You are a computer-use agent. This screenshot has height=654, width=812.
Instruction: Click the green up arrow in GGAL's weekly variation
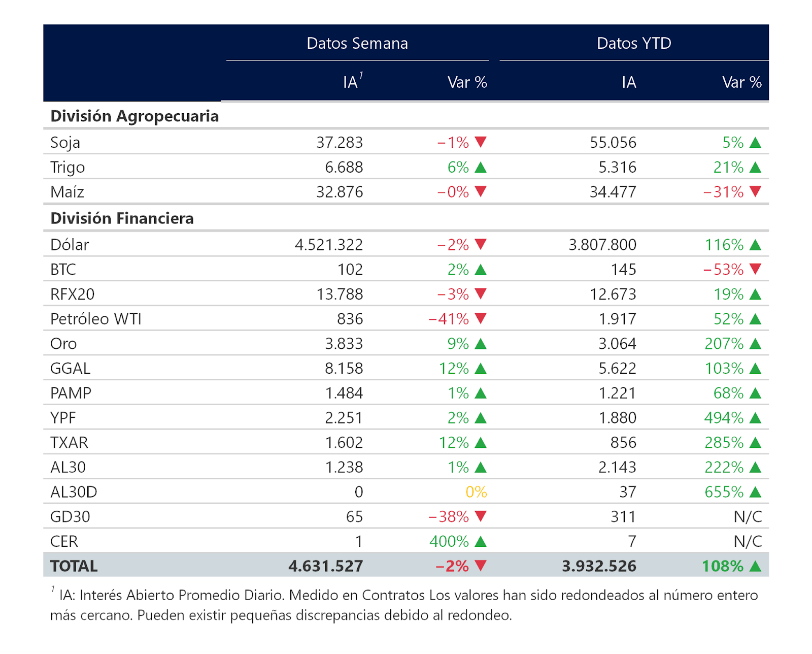pos(481,368)
